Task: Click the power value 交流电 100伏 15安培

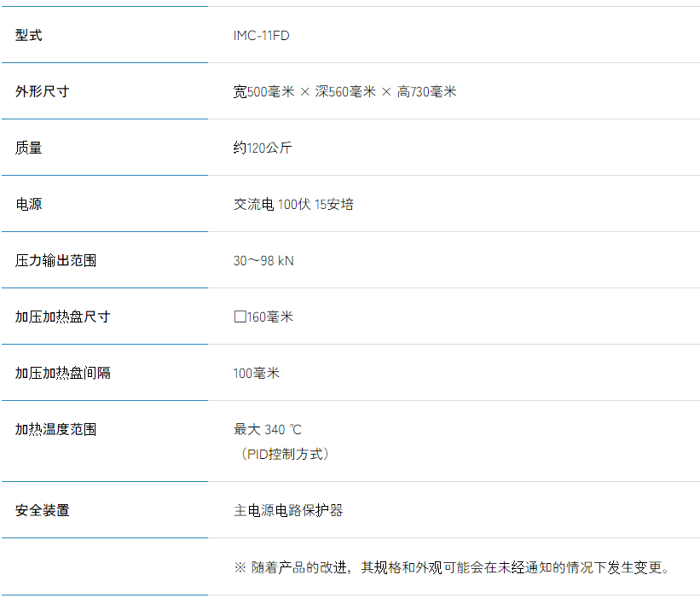Action: 293,205
